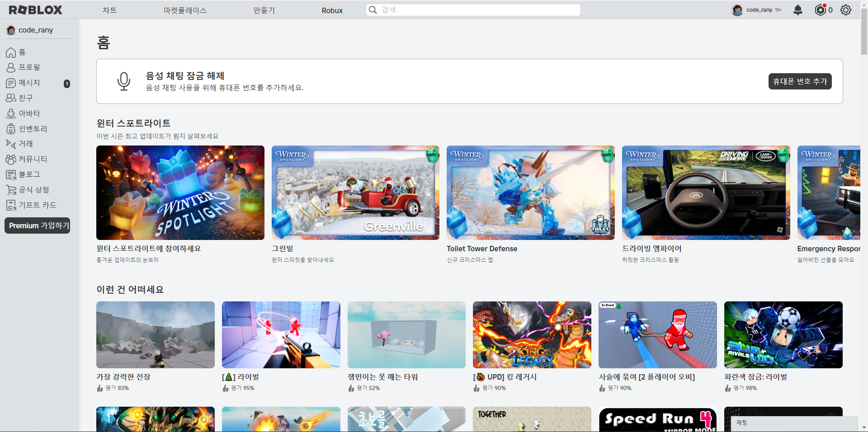The width and height of the screenshot is (868, 432).
Task: Open the 사슬에 묶여 obby thumbnail
Action: point(658,335)
